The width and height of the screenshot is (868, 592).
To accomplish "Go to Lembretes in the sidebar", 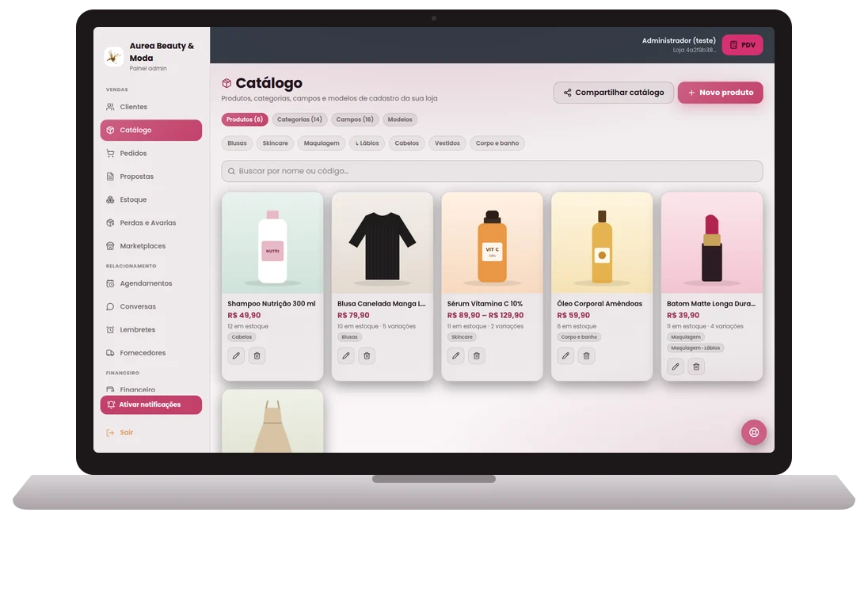I will [151, 330].
